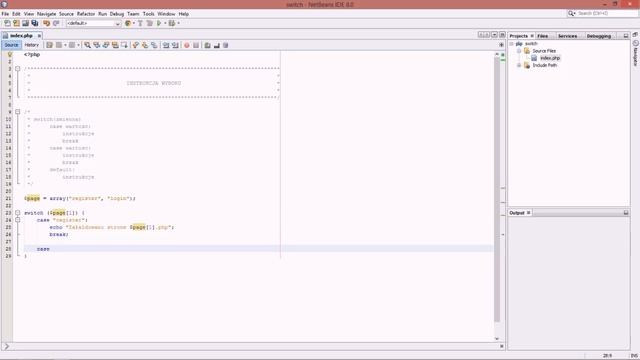
Task: Switch to the Services tab
Action: (568, 36)
